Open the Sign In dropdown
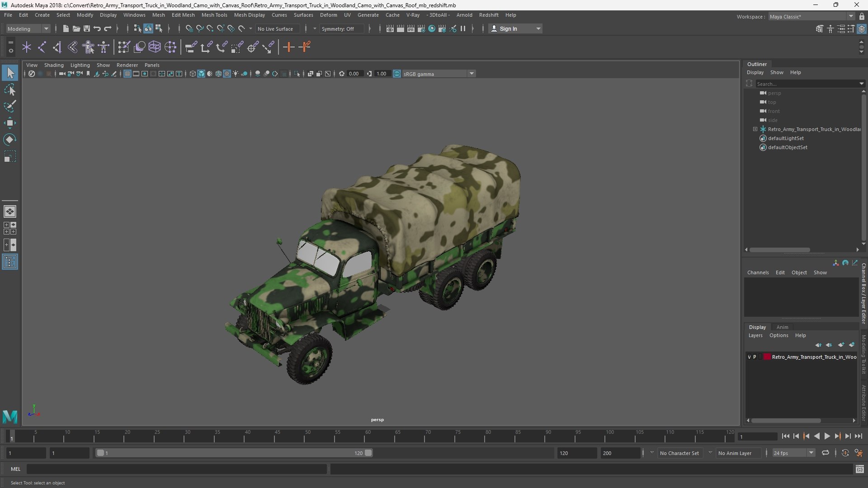 pos(515,28)
